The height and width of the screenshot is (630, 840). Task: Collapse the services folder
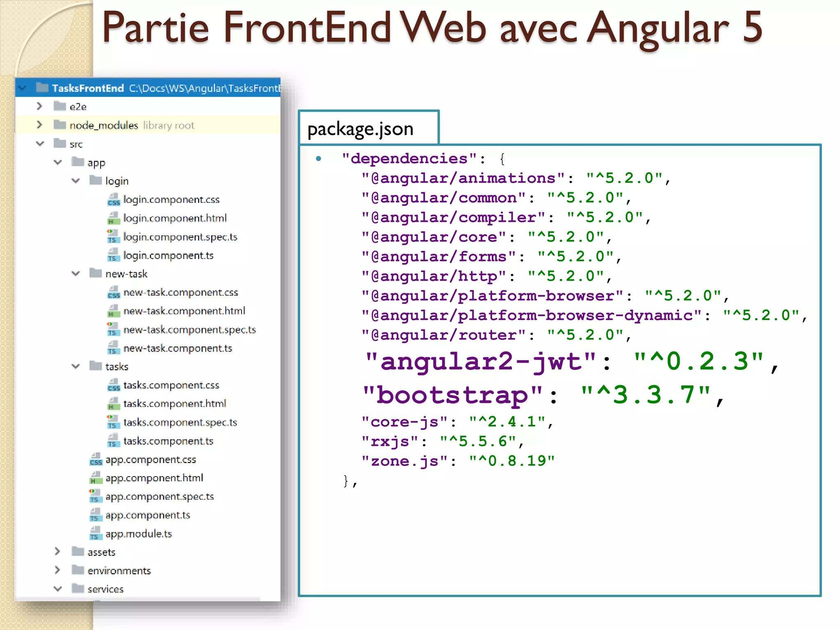(x=58, y=589)
